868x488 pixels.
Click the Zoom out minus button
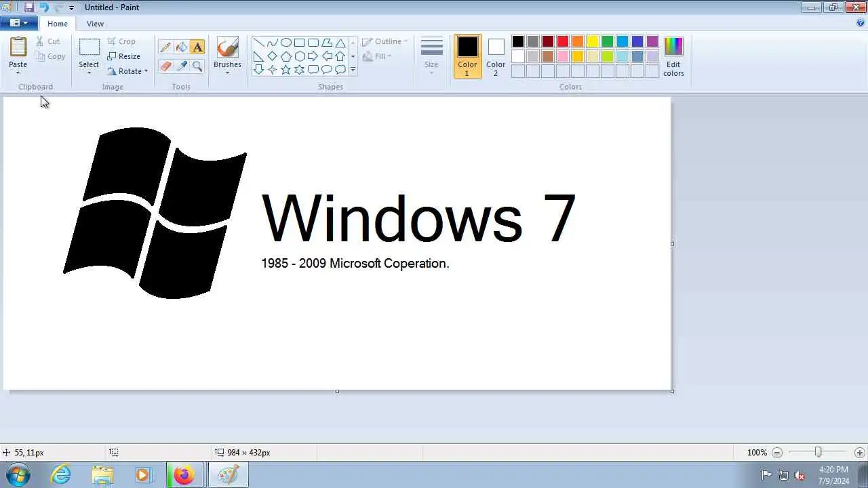pos(777,453)
